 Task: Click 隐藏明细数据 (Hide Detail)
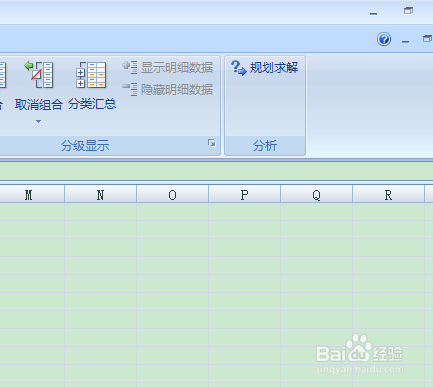tap(168, 90)
